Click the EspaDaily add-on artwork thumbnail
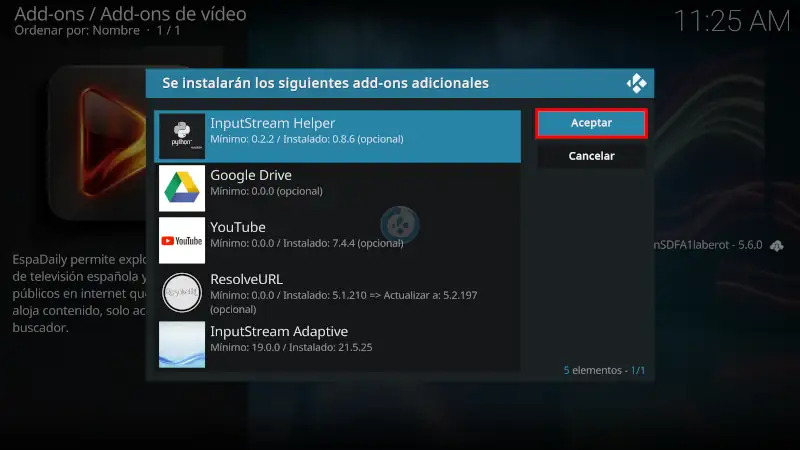800x450 pixels. click(97, 143)
